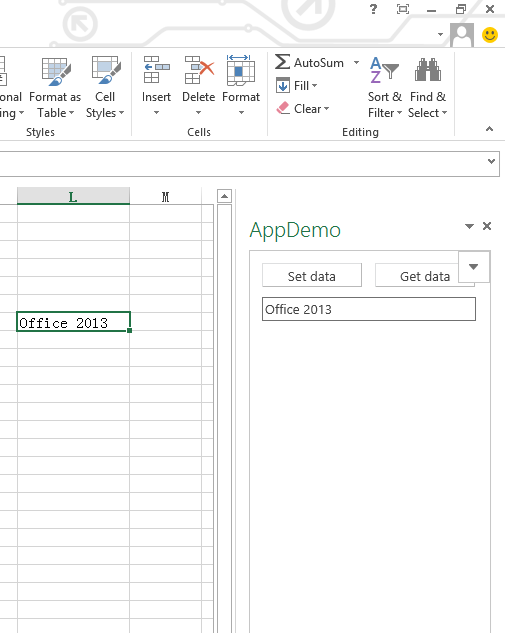Click the Help question mark icon
Viewport: 505px width, 633px height.
coord(373,9)
